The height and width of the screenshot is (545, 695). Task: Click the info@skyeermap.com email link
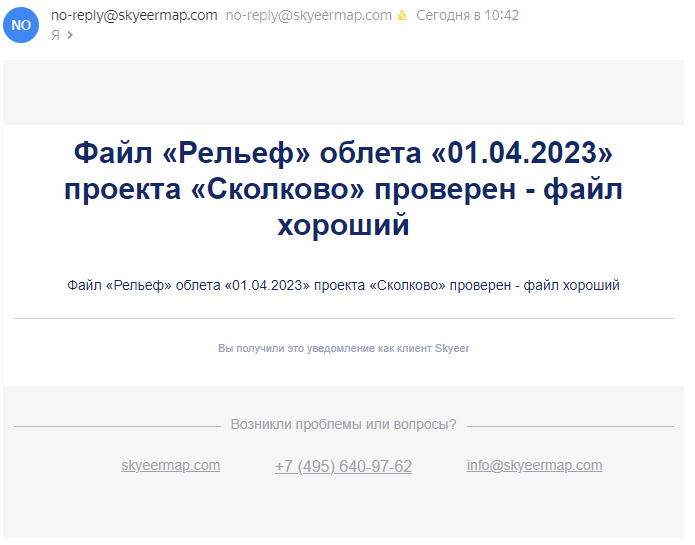(x=534, y=466)
